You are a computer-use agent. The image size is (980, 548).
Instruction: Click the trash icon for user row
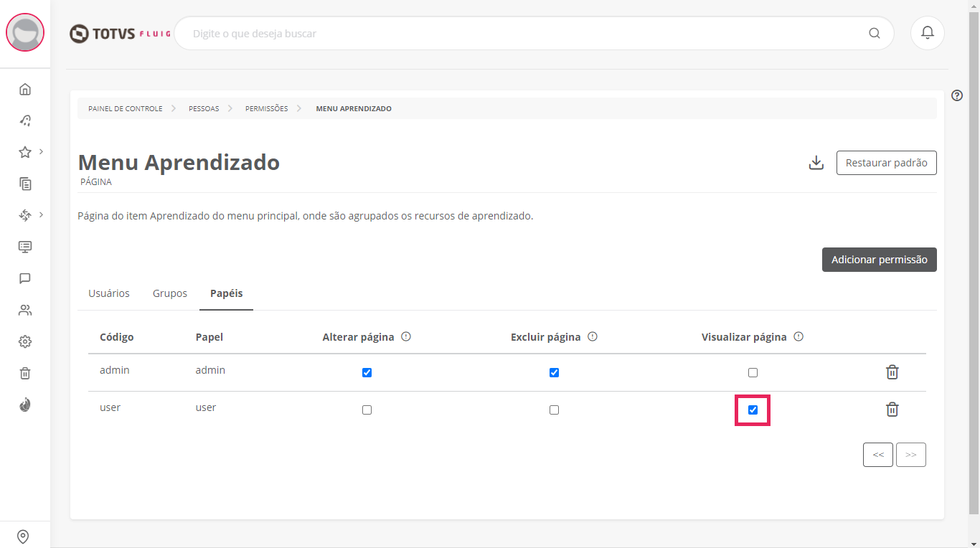[892, 410]
